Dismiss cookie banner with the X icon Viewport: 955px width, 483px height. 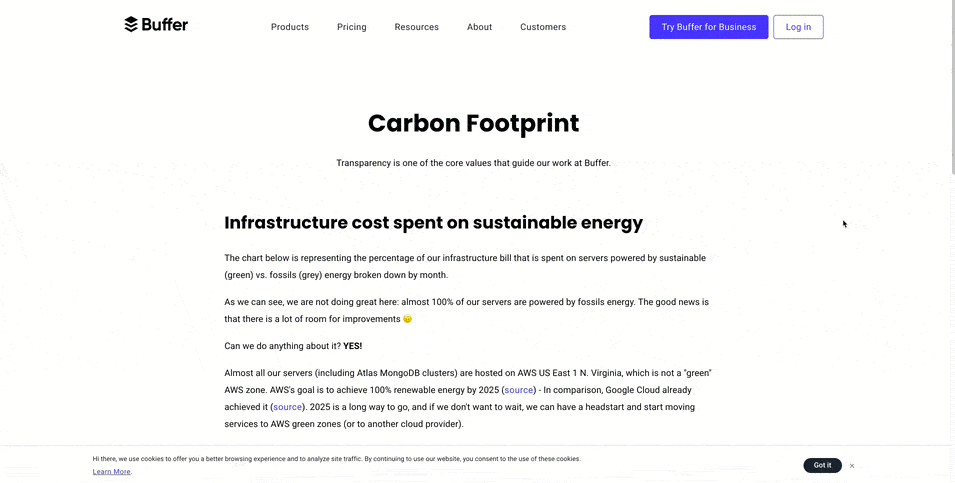(851, 466)
